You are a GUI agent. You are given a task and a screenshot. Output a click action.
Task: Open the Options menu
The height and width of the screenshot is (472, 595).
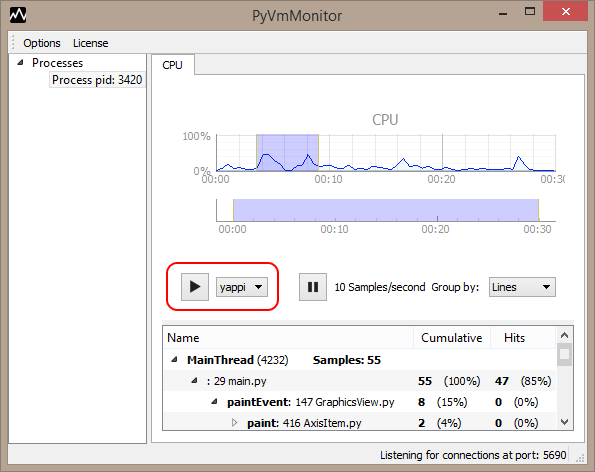pyautogui.click(x=42, y=43)
